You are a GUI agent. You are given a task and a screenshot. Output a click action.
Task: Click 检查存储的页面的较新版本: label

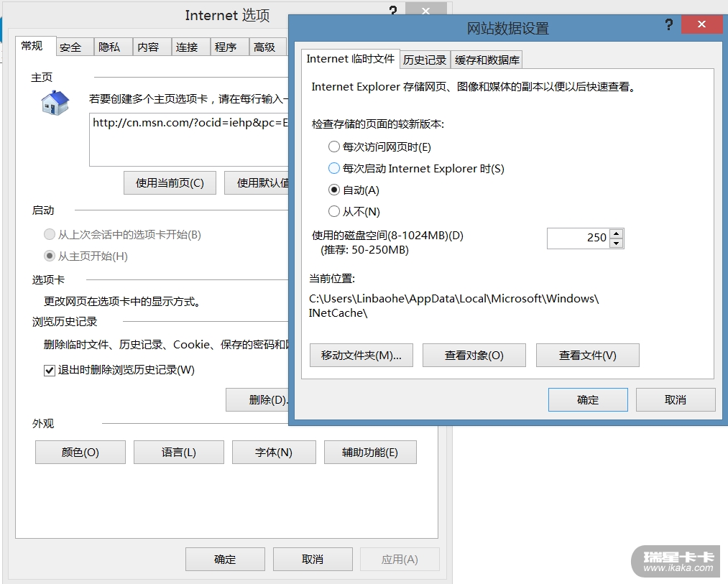click(378, 124)
